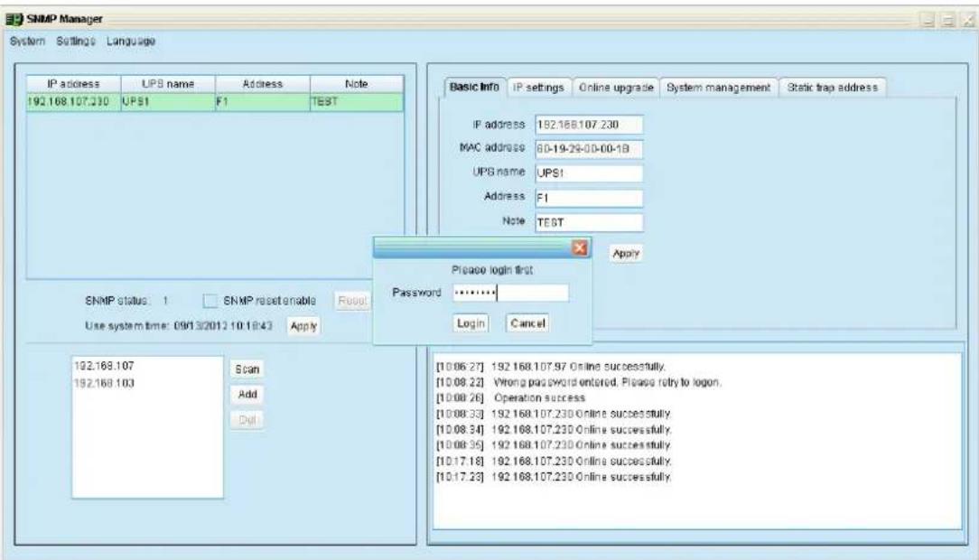Click the log entry at 10:06:27
This screenshot has height=560, width=979.
(550, 367)
